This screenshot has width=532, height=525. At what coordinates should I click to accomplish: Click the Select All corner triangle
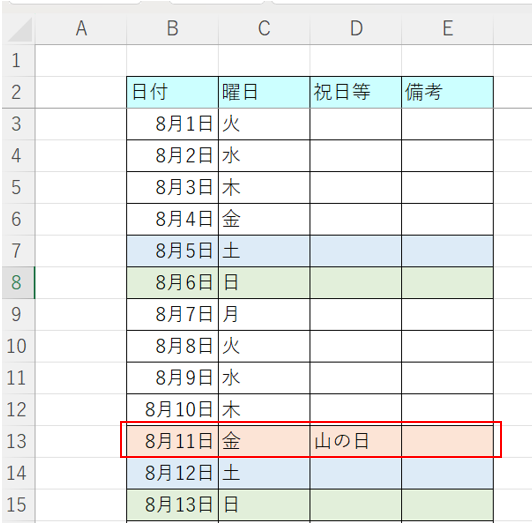(x=19, y=29)
